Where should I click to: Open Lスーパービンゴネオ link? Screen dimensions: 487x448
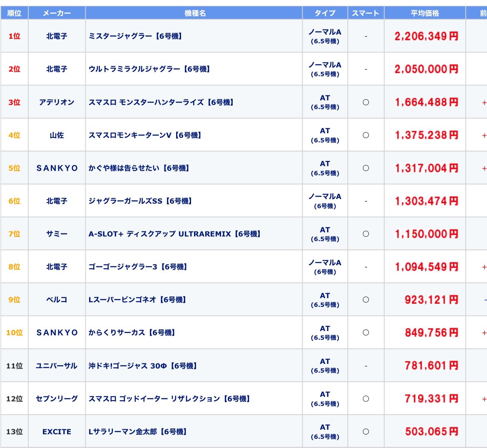pos(137,300)
